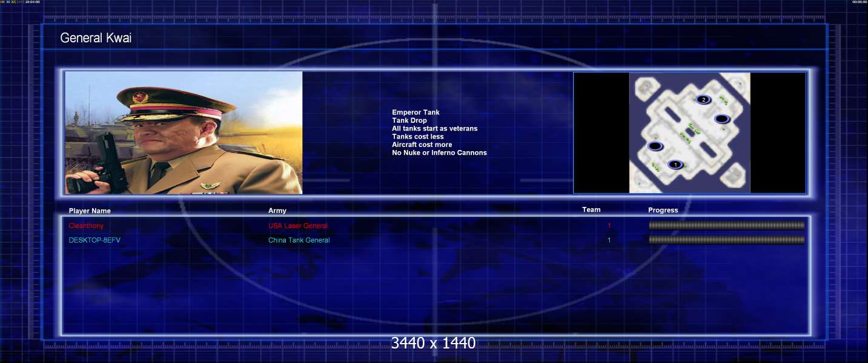Click General Kwai's portrait image
Screen dimensions: 868x363
[x=184, y=132]
